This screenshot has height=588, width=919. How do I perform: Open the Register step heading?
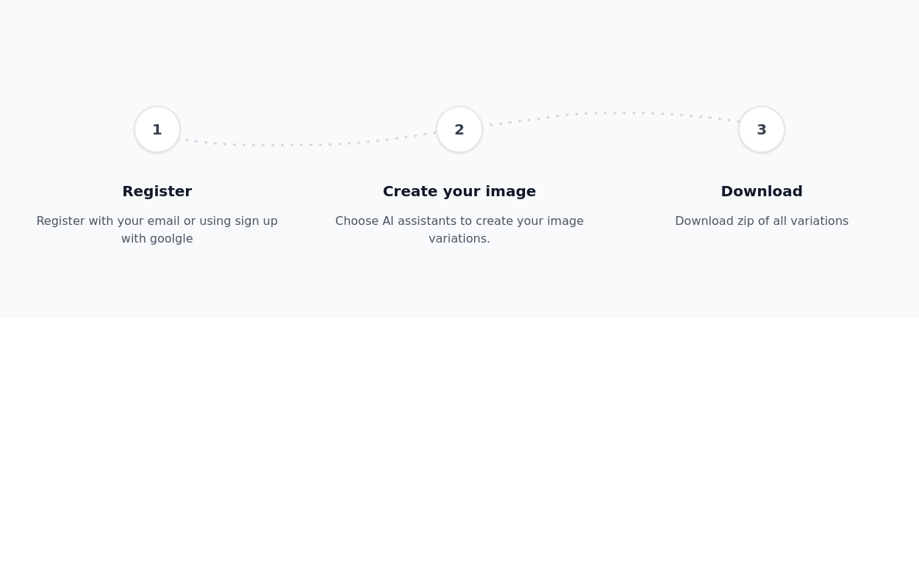(157, 191)
